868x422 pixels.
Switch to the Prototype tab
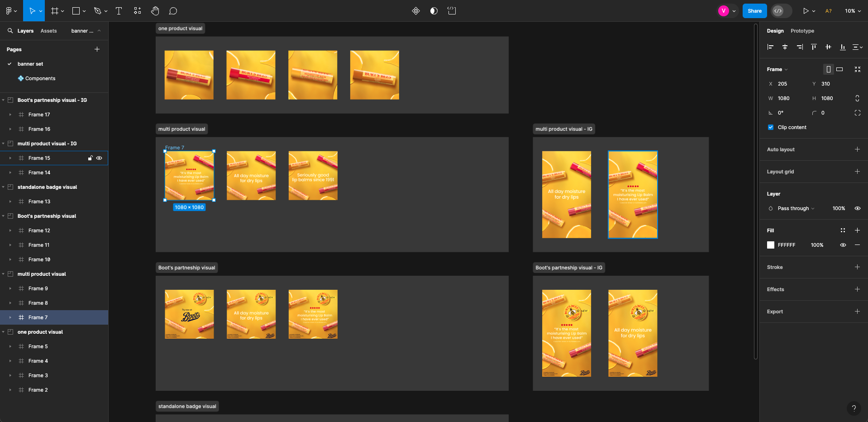click(x=802, y=31)
